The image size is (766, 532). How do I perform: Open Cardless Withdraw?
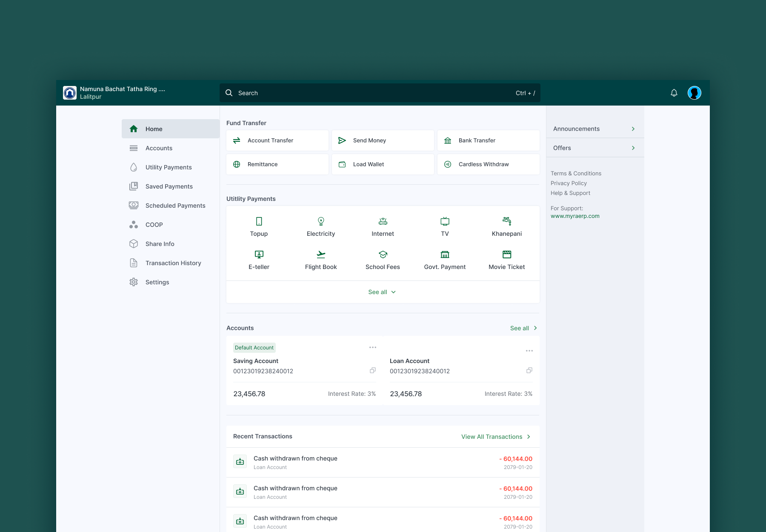(x=489, y=164)
